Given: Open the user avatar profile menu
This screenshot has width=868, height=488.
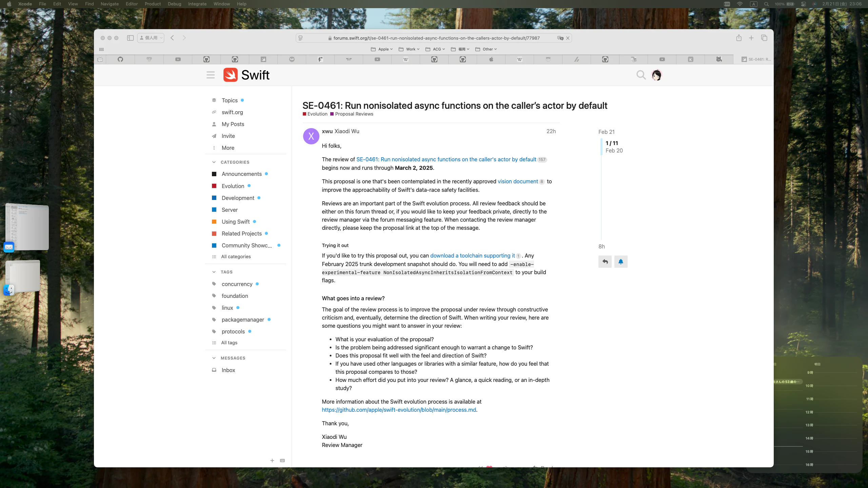Looking at the screenshot, I should (x=656, y=75).
